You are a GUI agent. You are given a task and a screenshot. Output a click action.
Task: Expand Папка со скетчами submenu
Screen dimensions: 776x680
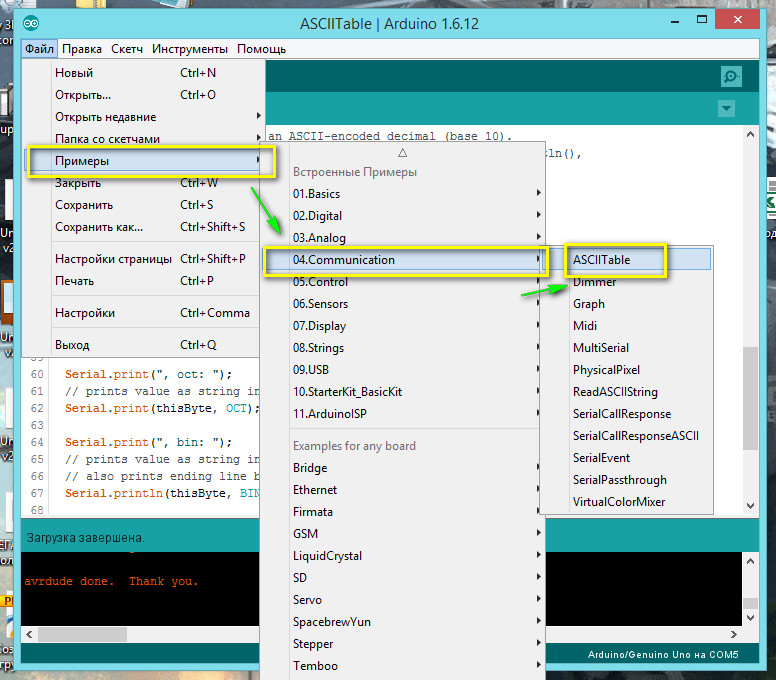point(144,139)
